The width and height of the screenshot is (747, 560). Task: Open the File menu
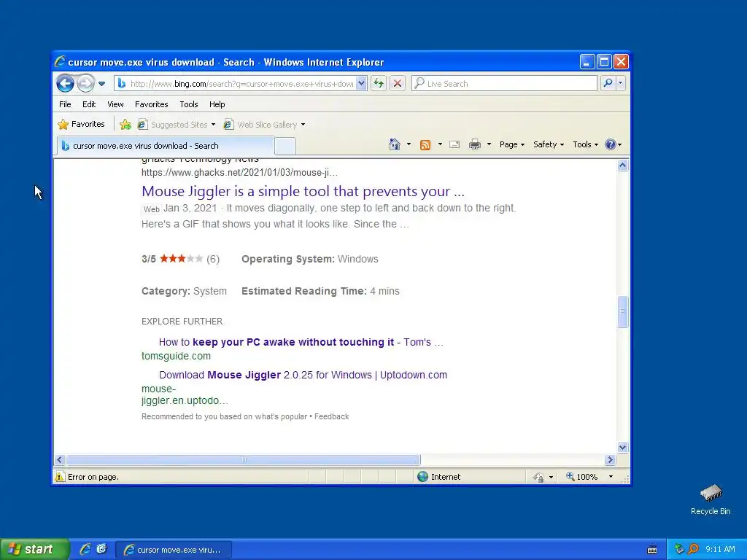(65, 104)
